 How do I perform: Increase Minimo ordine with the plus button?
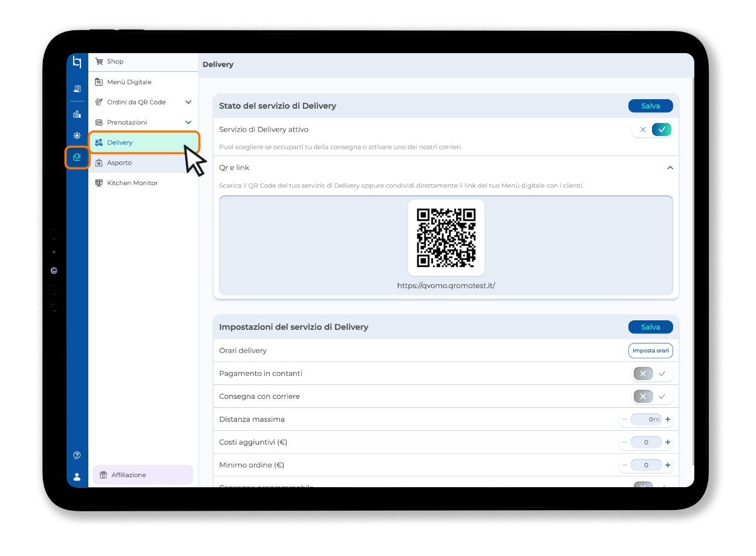[x=668, y=465]
